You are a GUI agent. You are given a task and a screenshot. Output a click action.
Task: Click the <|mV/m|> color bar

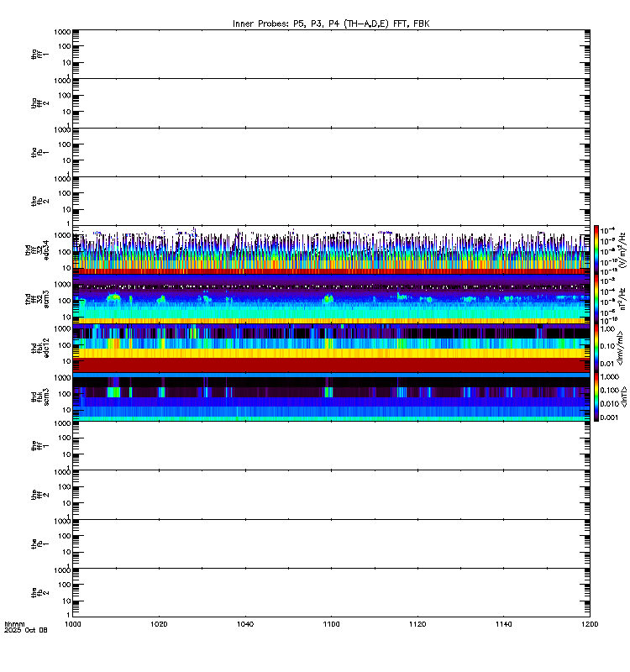point(596,348)
